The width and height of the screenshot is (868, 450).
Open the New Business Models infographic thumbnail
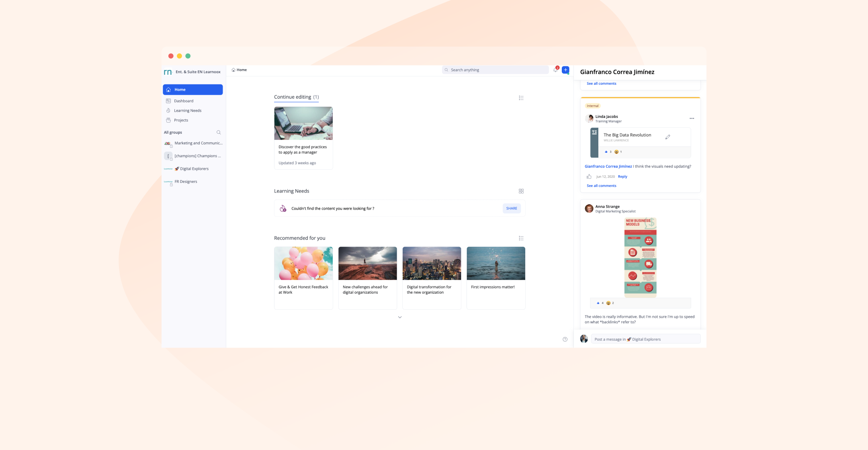point(640,257)
